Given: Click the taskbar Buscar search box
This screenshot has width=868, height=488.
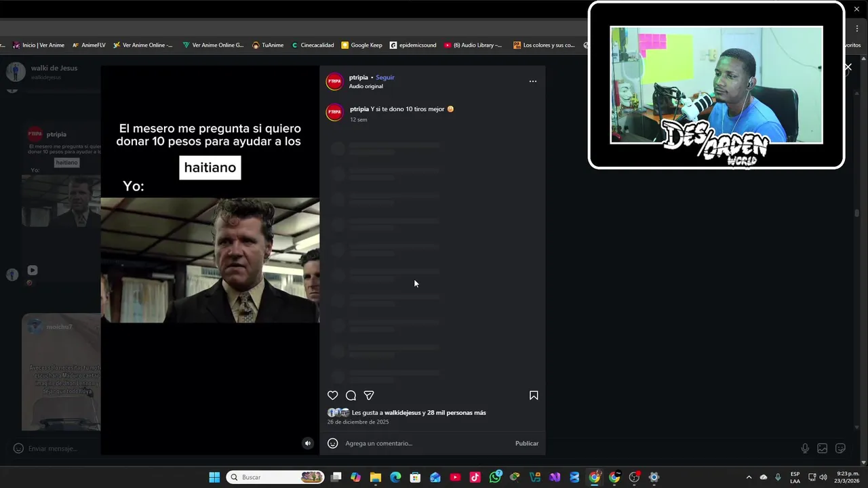Looking at the screenshot, I should click(x=275, y=477).
